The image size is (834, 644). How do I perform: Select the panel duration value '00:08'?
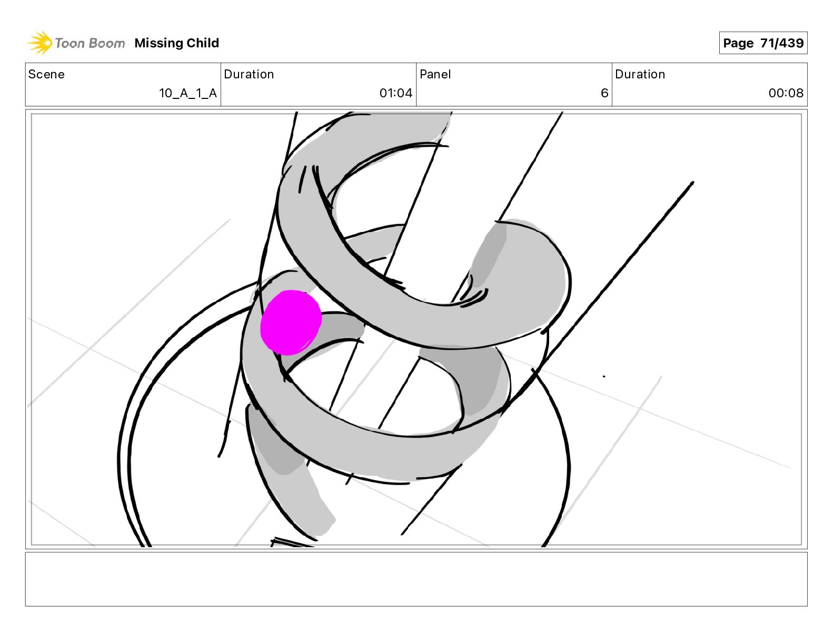(x=786, y=93)
